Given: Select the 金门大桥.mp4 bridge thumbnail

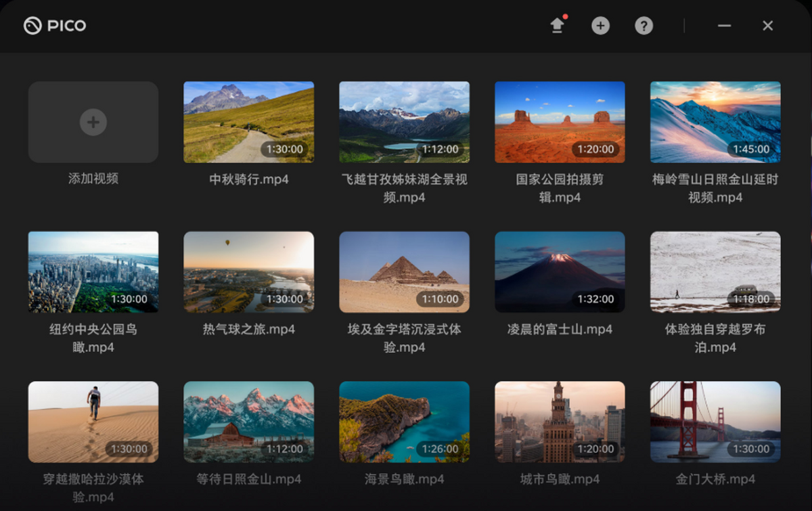Looking at the screenshot, I should (x=715, y=422).
